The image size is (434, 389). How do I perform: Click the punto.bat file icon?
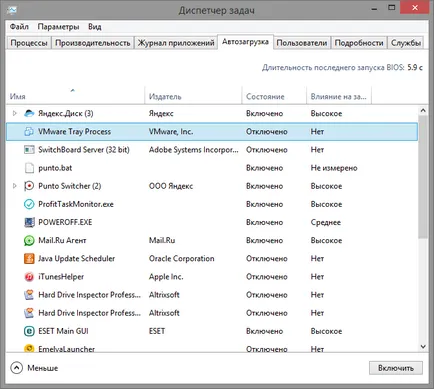click(x=29, y=168)
